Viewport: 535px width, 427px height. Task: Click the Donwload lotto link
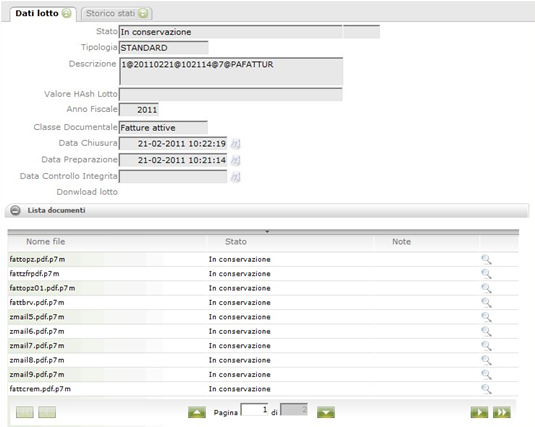coord(87,192)
